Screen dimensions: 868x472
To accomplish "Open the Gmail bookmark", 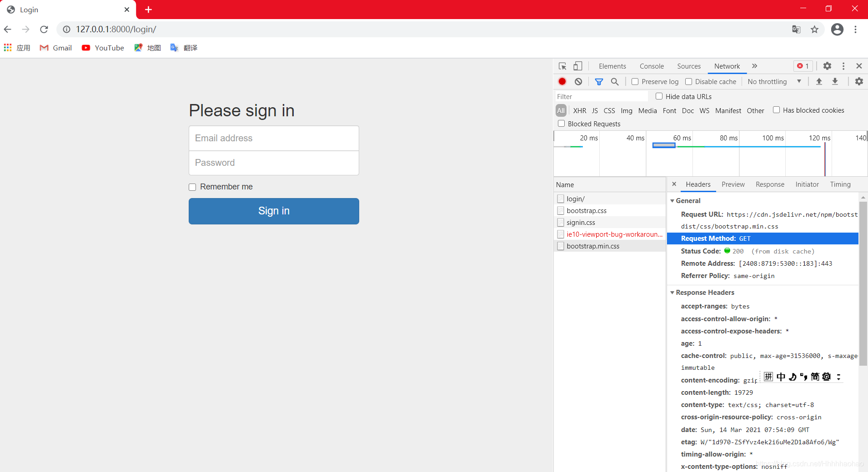I will (x=56, y=48).
